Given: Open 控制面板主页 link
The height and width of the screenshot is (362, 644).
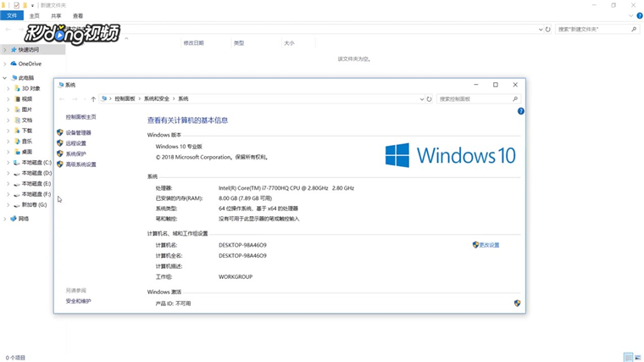Looking at the screenshot, I should point(80,117).
